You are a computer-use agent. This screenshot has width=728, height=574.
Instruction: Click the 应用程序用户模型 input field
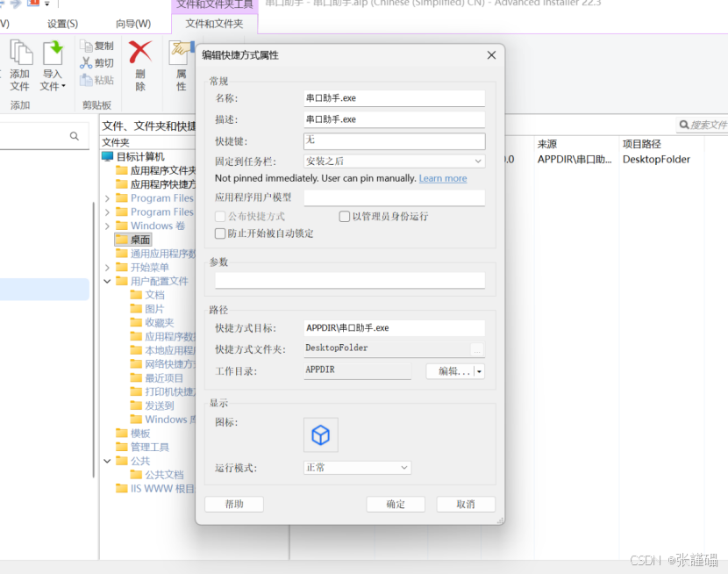pos(394,197)
